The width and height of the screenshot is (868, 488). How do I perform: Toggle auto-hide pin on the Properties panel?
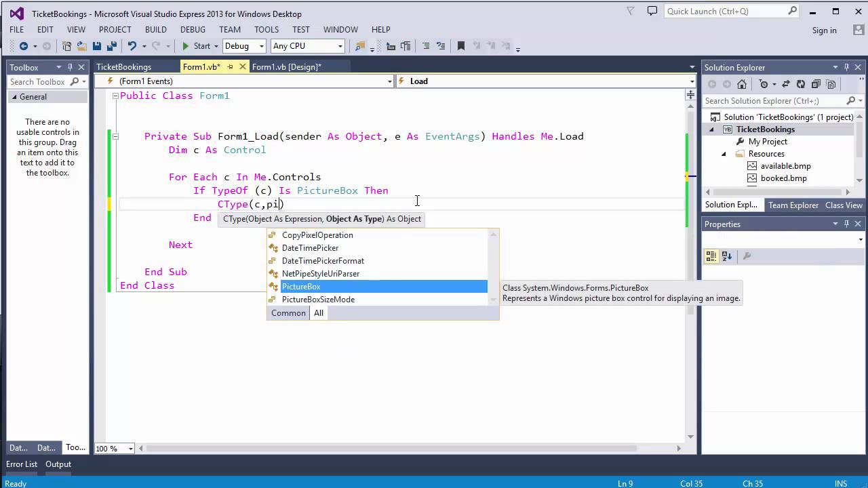[x=846, y=224]
